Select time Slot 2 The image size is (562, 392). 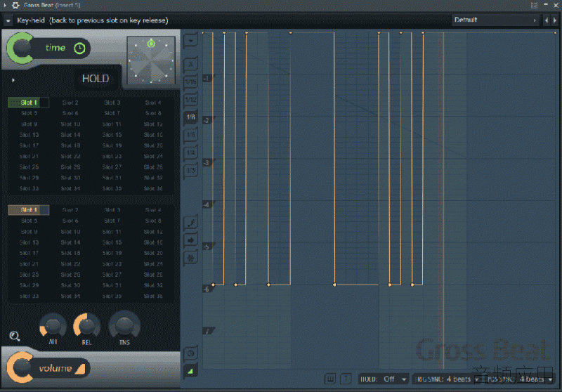(70, 103)
